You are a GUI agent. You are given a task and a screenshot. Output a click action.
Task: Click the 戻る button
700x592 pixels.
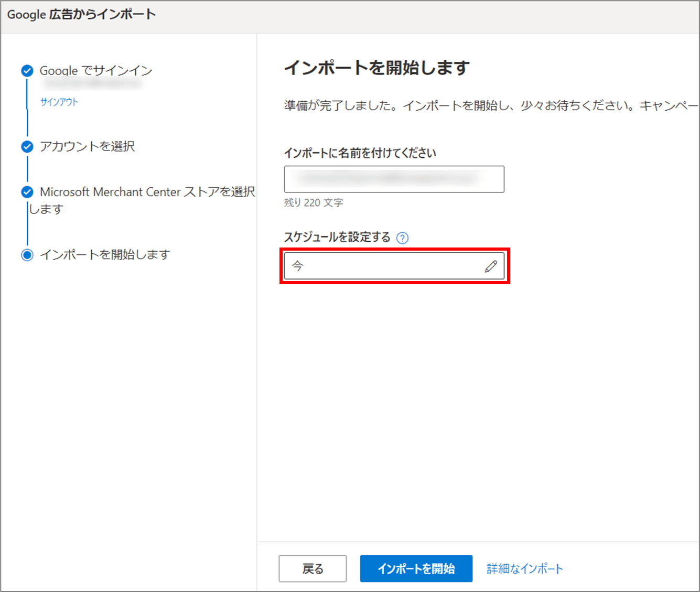313,569
